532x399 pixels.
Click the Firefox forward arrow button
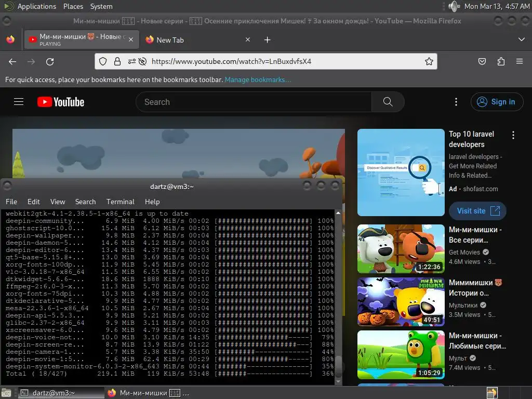(x=31, y=61)
